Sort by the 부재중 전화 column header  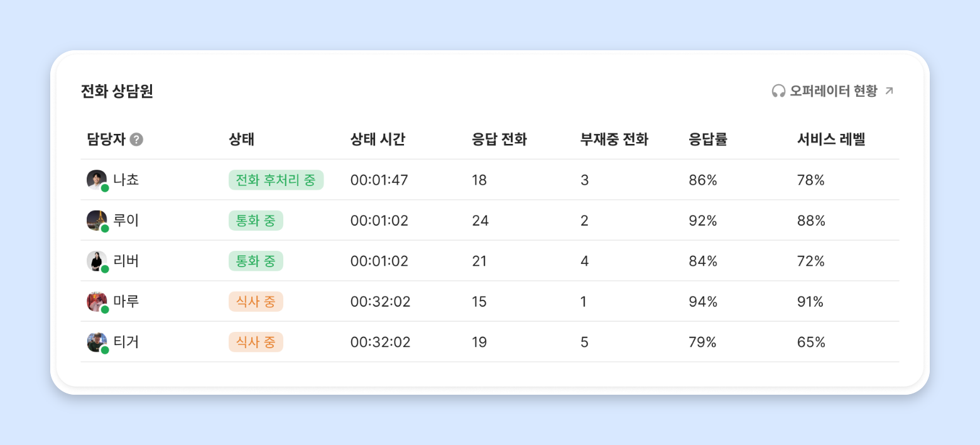click(614, 140)
